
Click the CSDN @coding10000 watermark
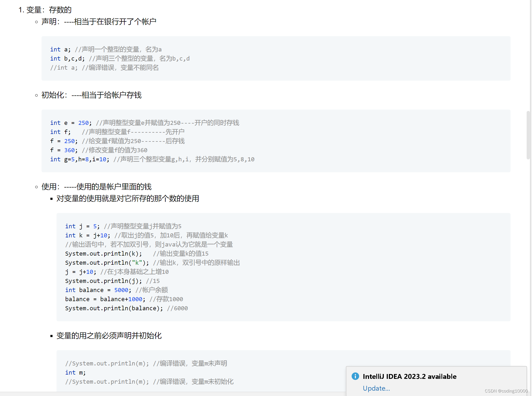(x=506, y=391)
